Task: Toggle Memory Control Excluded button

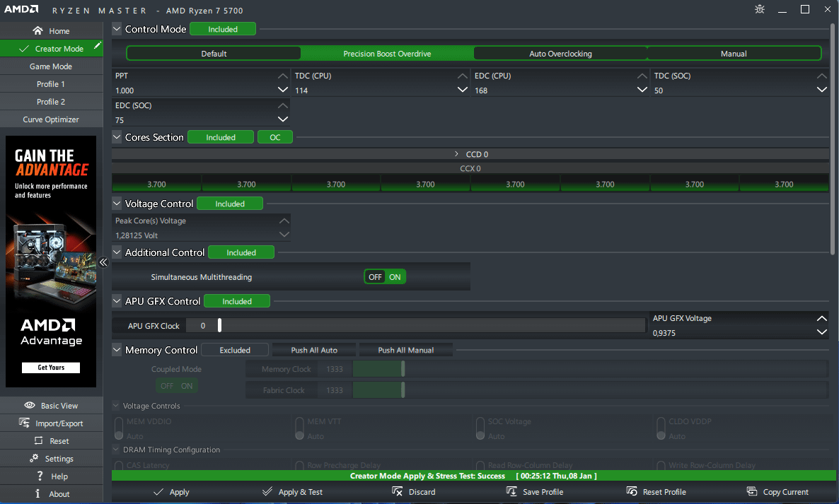Action: (x=235, y=350)
